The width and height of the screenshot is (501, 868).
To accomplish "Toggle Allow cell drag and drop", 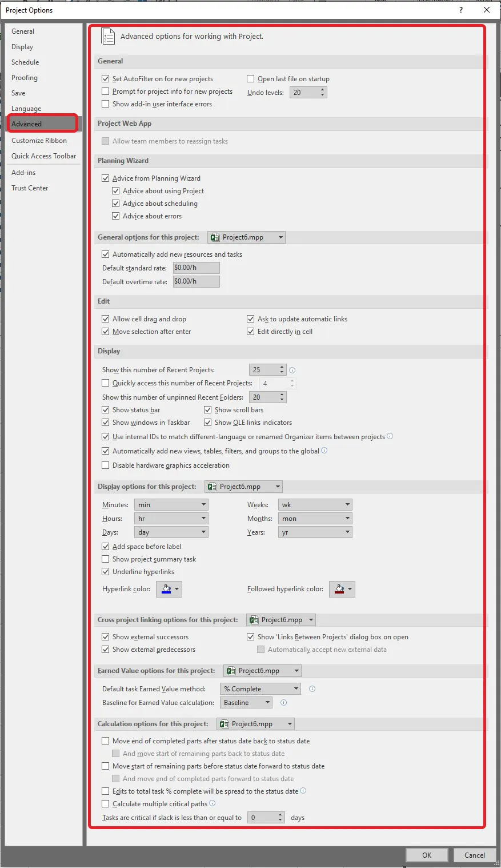I will (105, 319).
